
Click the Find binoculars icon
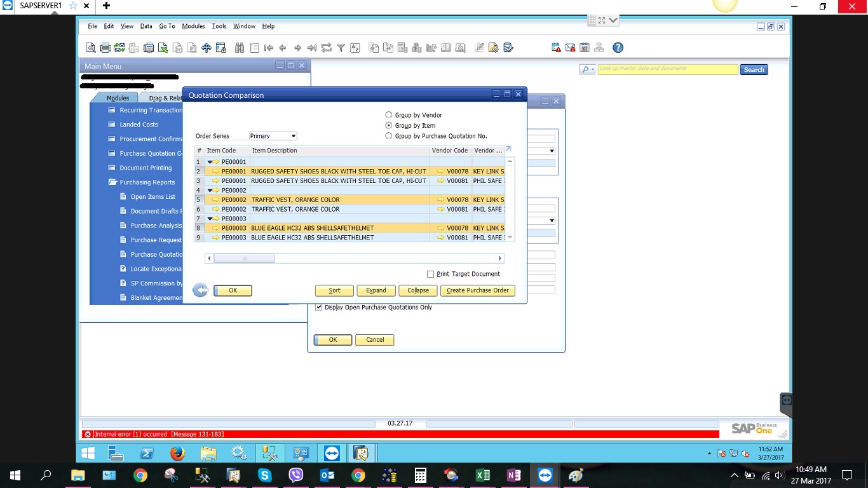(240, 48)
